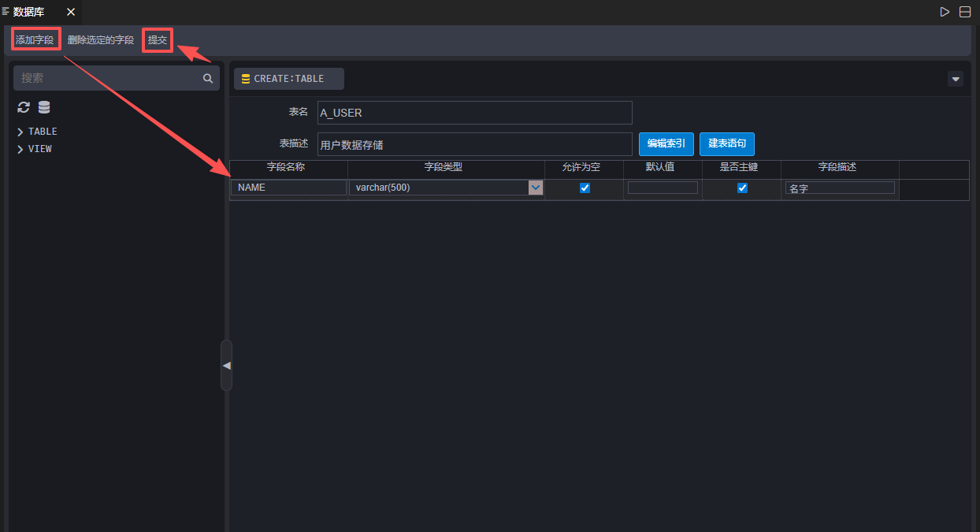Expand the VIEW tree node
This screenshot has height=532, width=980.
point(20,149)
